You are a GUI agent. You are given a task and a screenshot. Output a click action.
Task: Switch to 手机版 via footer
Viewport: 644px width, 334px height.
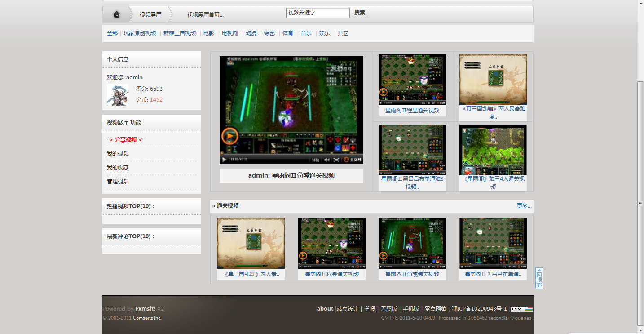411,309
